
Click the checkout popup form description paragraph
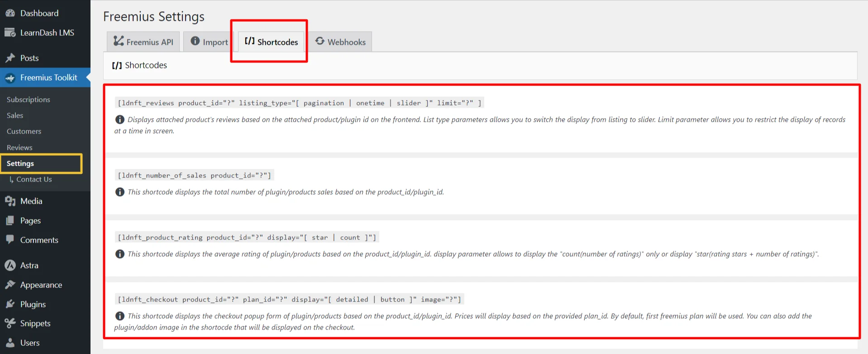click(x=463, y=321)
